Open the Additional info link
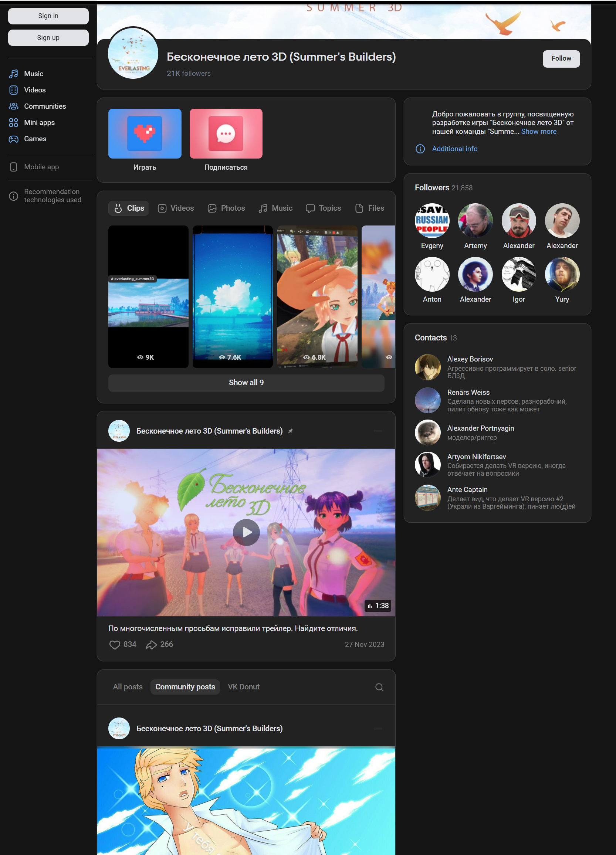The image size is (616, 855). click(x=455, y=149)
